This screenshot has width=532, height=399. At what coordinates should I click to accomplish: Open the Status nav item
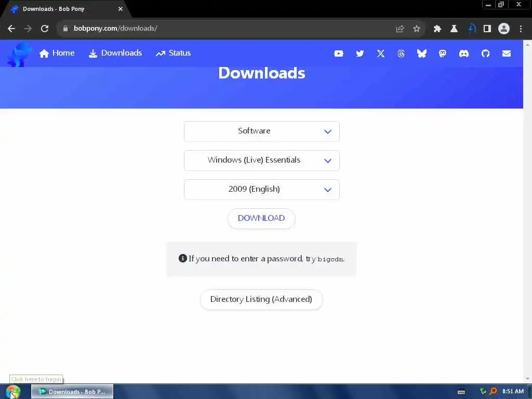pos(174,54)
